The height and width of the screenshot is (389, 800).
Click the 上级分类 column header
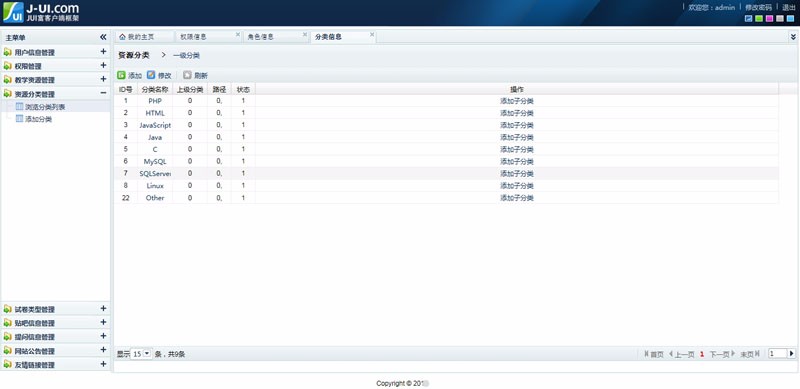click(x=190, y=89)
